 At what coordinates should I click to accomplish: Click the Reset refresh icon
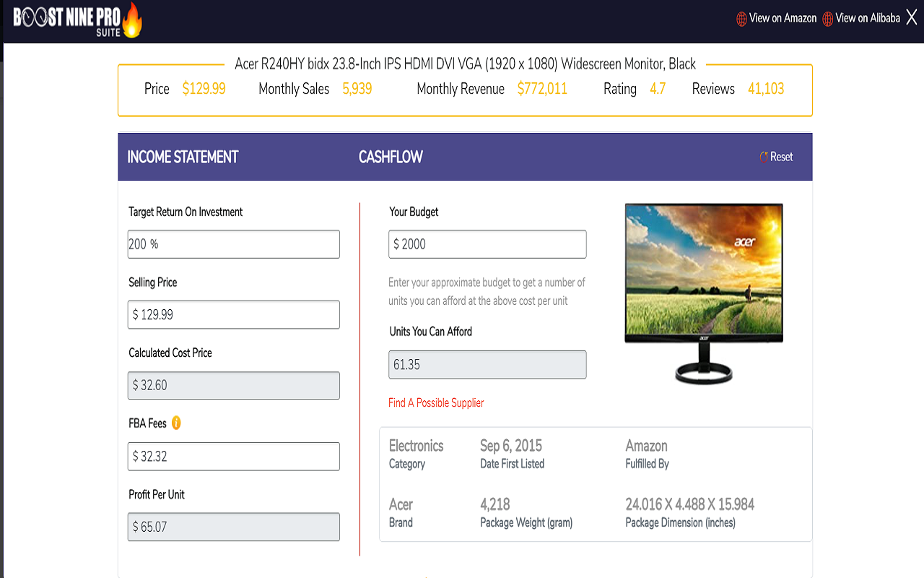764,157
